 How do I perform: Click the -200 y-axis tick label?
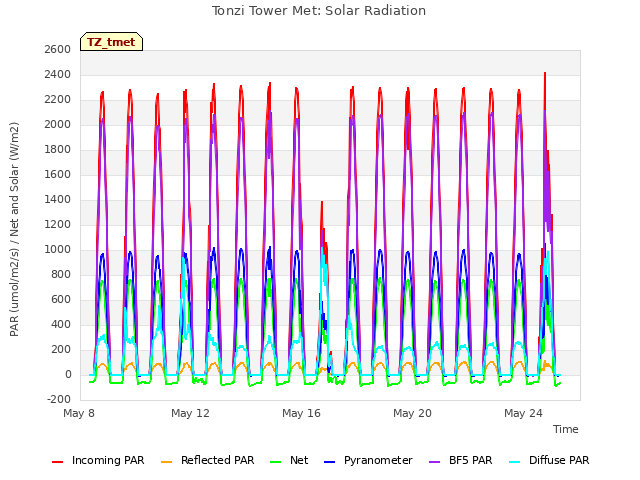(59, 400)
